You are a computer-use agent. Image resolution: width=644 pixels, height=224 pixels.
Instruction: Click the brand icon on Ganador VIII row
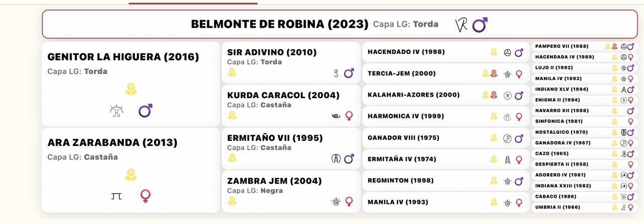click(x=507, y=138)
